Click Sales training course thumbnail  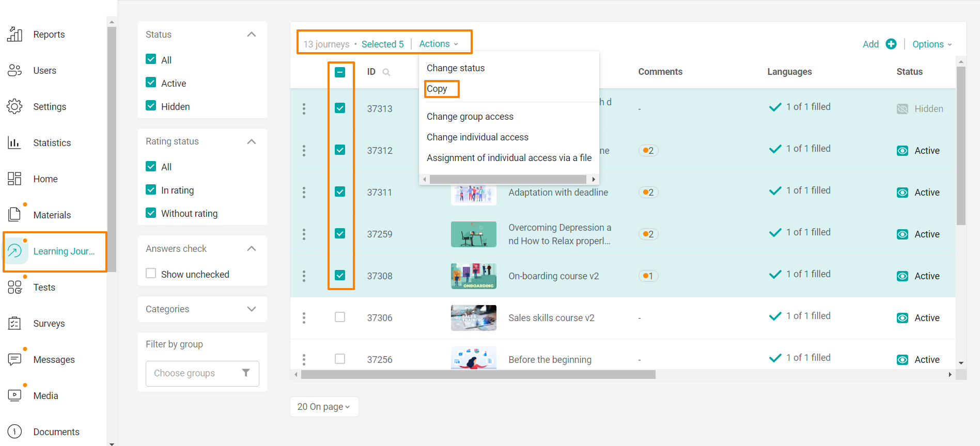click(474, 318)
